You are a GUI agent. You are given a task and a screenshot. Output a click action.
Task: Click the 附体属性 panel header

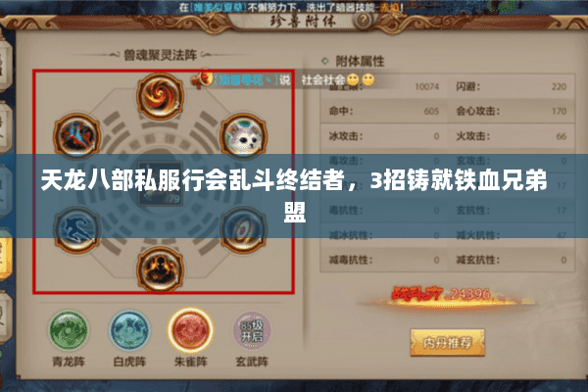point(360,61)
